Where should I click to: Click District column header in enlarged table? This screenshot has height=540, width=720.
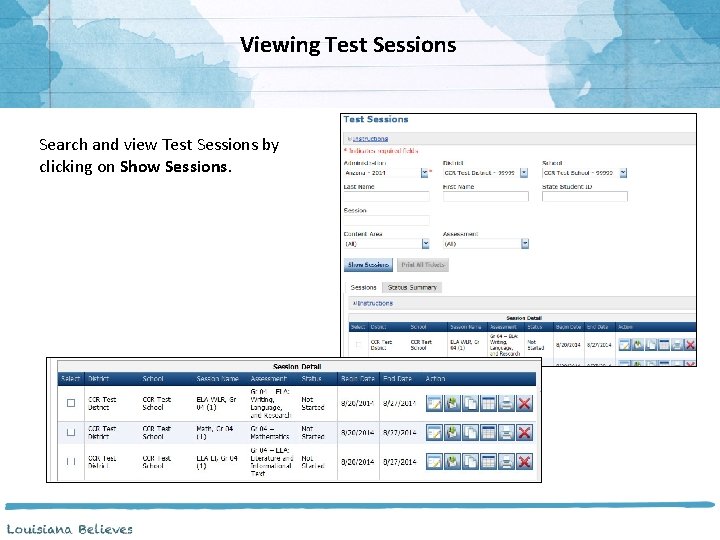click(x=98, y=379)
